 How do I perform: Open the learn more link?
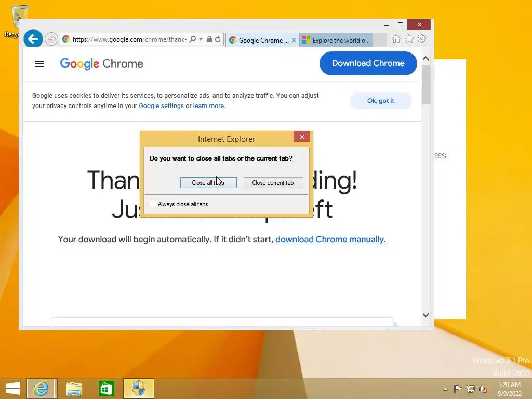point(208,106)
